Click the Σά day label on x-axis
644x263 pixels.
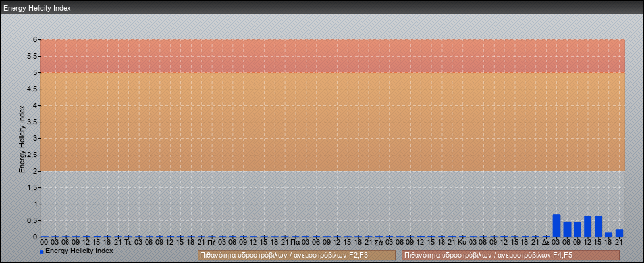tap(379, 243)
